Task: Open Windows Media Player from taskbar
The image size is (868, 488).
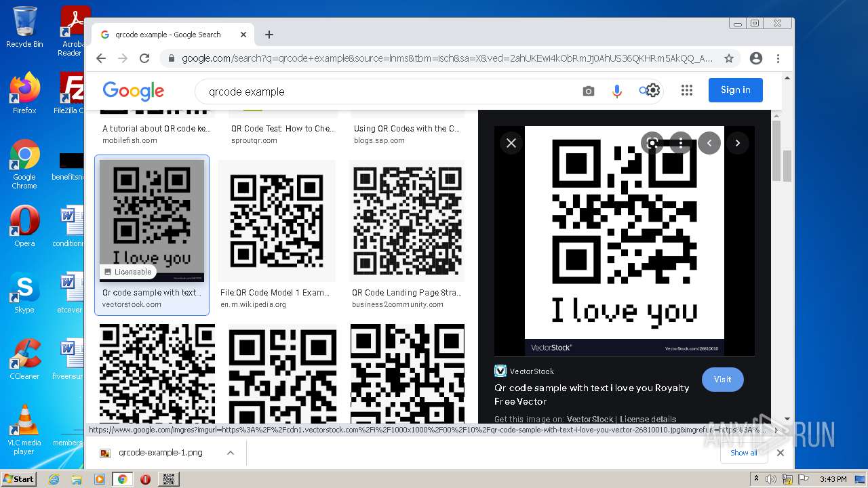Action: 100,479
